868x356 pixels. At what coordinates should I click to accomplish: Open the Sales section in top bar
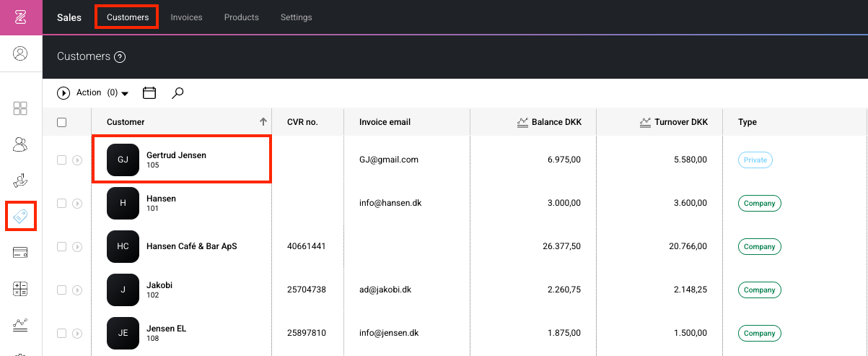[x=69, y=17]
